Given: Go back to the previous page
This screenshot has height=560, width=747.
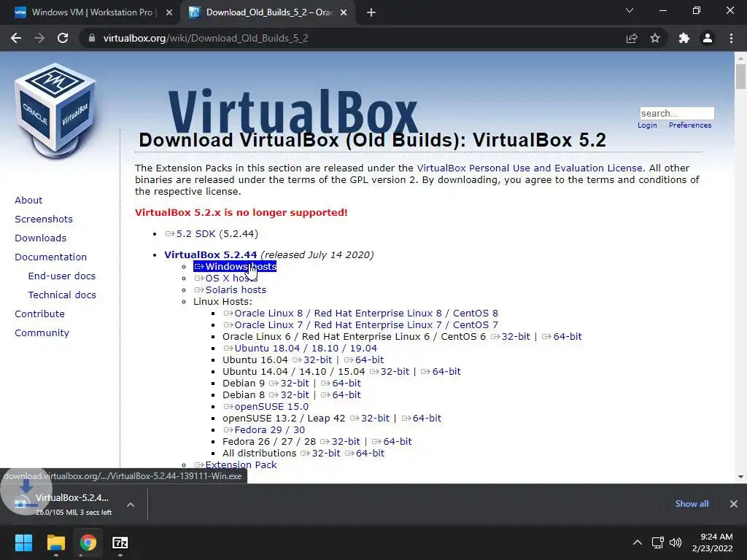Looking at the screenshot, I should [16, 38].
